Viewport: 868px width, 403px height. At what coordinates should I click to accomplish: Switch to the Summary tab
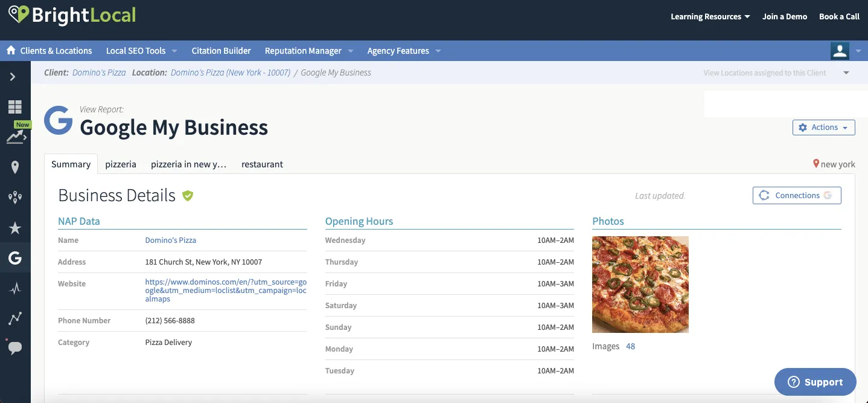(x=71, y=164)
